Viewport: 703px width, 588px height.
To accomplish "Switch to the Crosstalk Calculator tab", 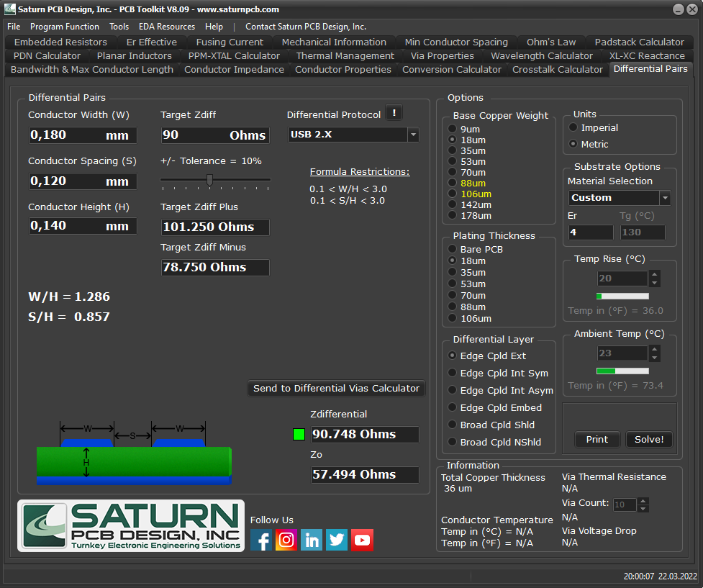I will 557,70.
